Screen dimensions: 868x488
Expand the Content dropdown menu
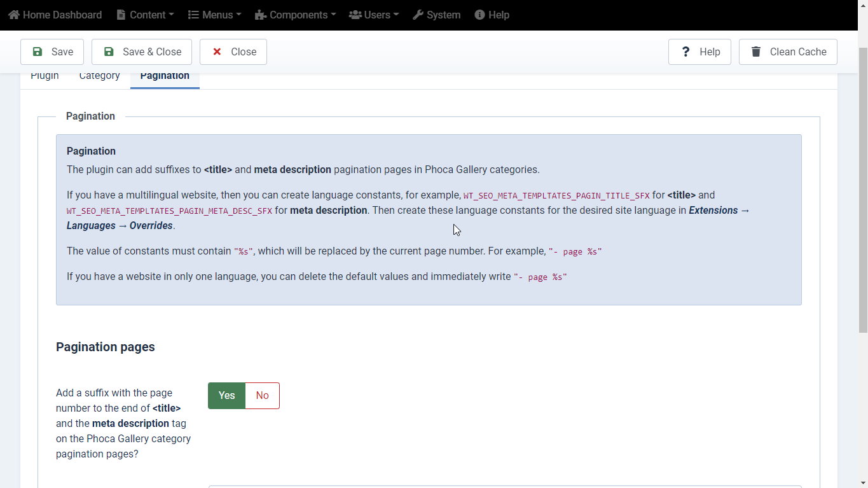145,15
